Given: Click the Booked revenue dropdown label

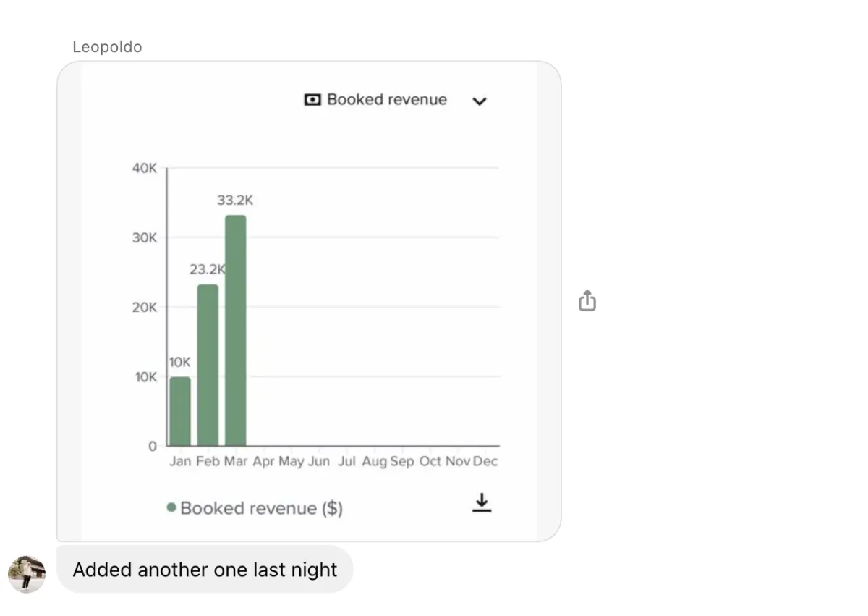Looking at the screenshot, I should click(386, 100).
